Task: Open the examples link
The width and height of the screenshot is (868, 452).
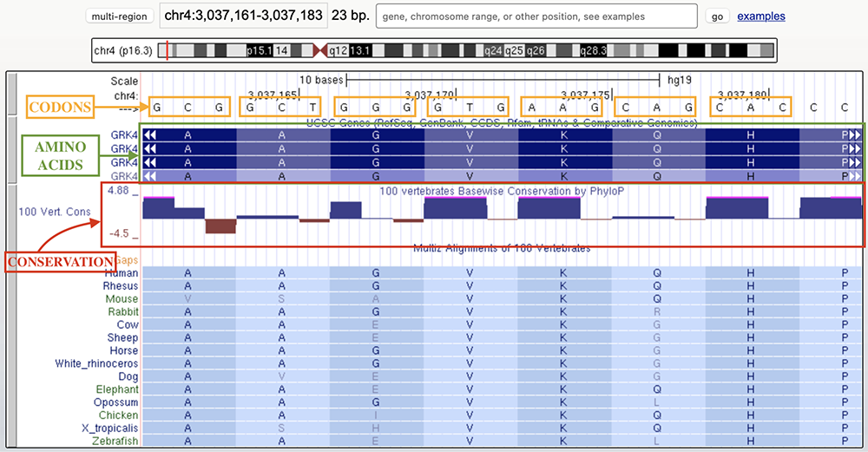Action: click(x=760, y=16)
